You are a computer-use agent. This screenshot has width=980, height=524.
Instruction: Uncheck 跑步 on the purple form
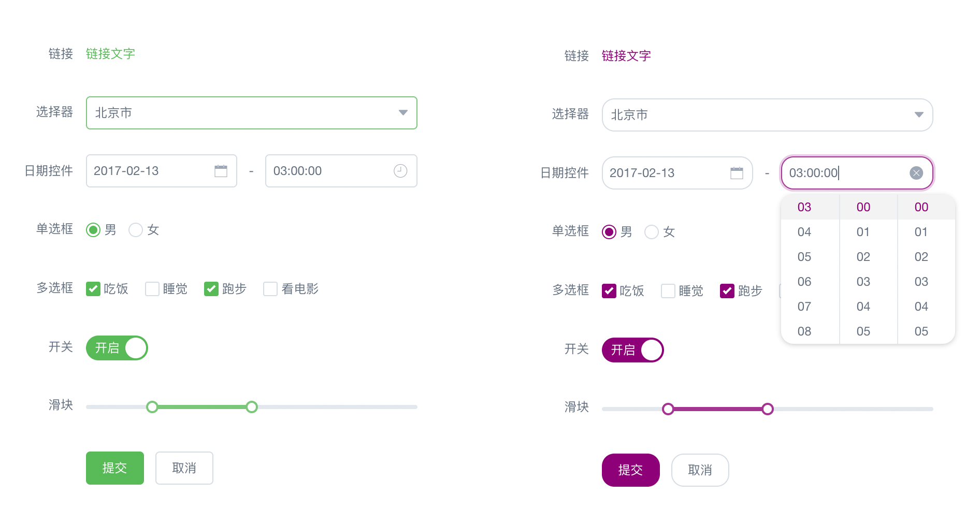pos(728,291)
